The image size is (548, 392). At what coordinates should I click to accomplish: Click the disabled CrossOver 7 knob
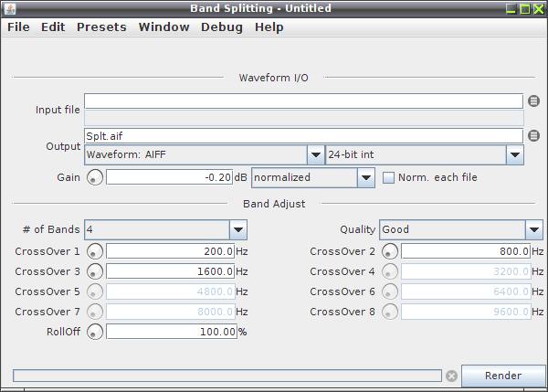point(95,312)
